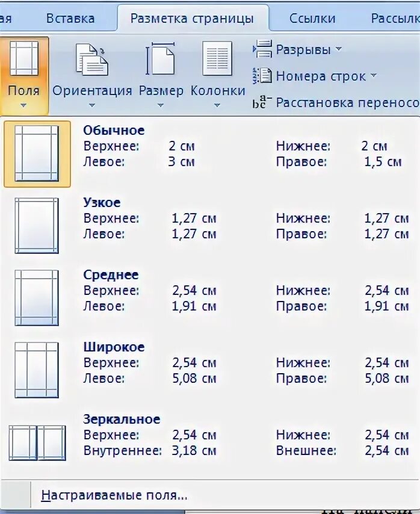Switch to the Вставка ribbon tab

point(70,18)
